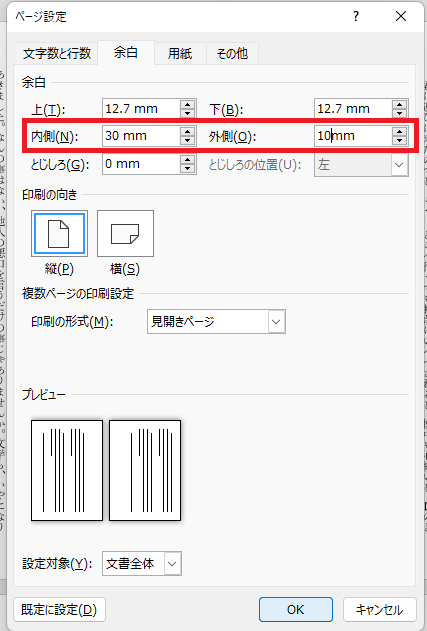Click the 内側(N) margin input field
The width and height of the screenshot is (427, 631).
point(141,136)
